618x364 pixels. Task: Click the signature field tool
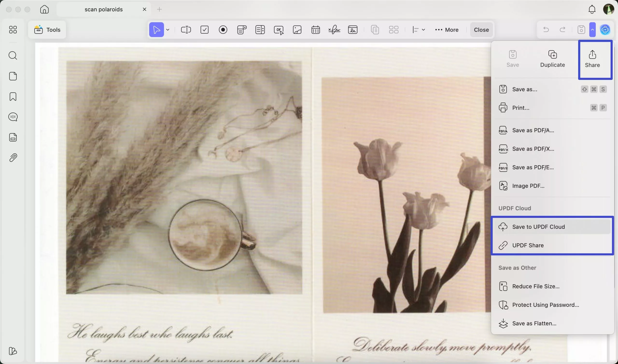[334, 30]
